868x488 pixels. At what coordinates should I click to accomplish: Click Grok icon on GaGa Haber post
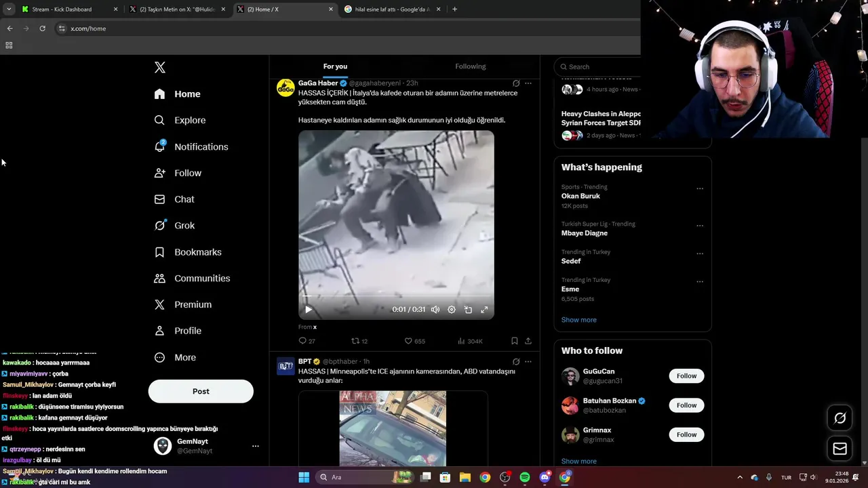[x=516, y=83]
